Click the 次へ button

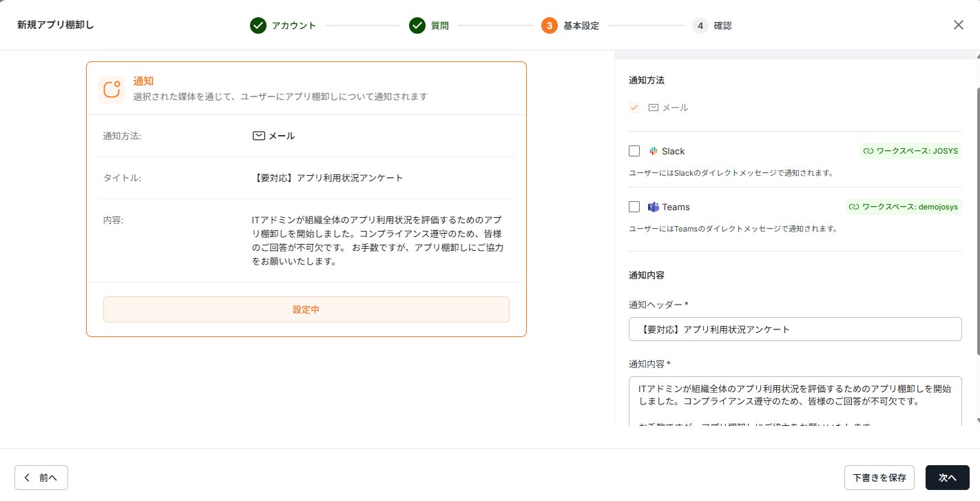[947, 478]
